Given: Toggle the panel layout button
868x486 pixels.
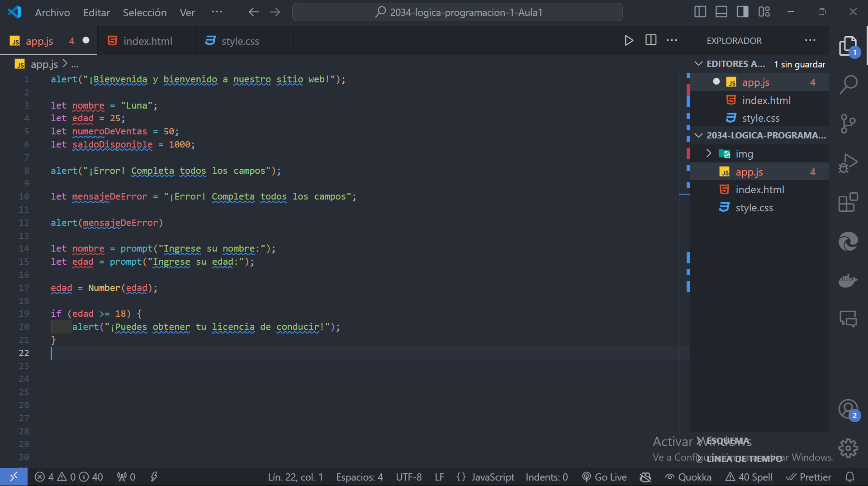Looking at the screenshot, I should click(721, 11).
